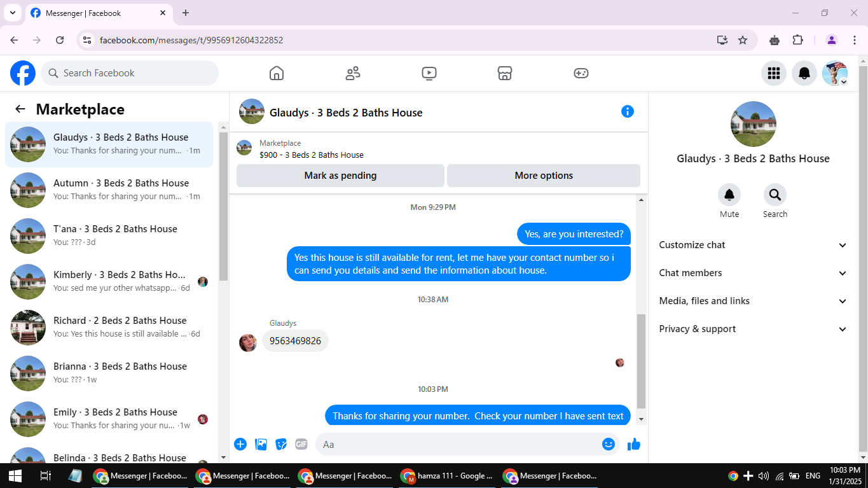Bookmark this page with the star icon

click(743, 40)
